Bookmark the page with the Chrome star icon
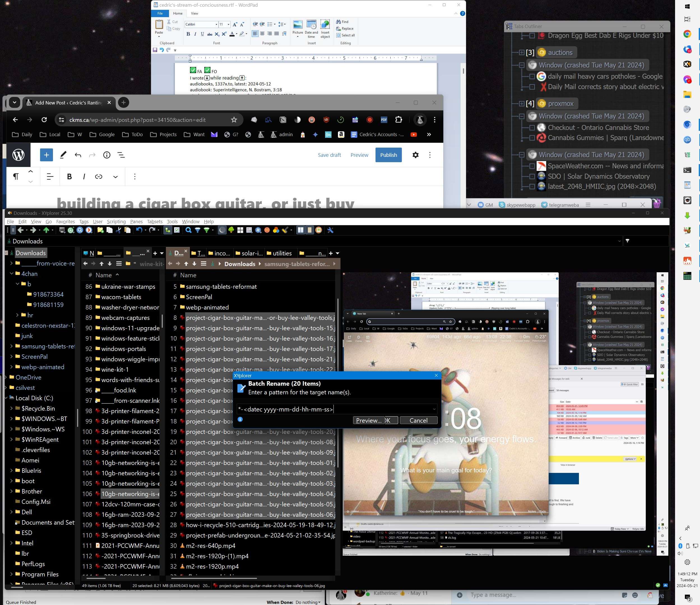The height and width of the screenshot is (605, 700). (x=234, y=120)
